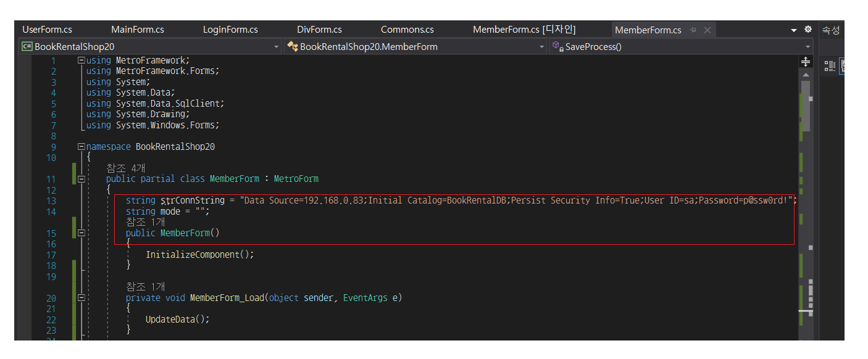868x359 pixels.
Task: Collapse the MemberForm_Load method block
Action: click(x=81, y=298)
